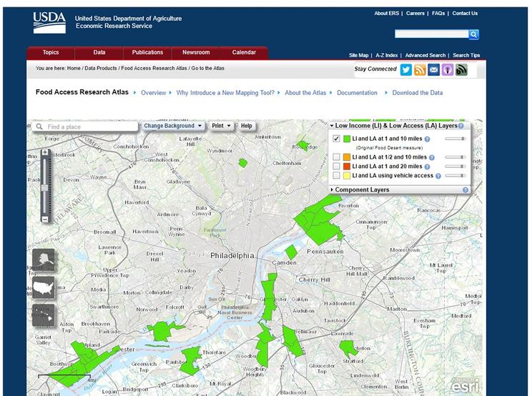Open the Publications navigation tab
Viewport: 532px width, 396px height.
point(148,52)
